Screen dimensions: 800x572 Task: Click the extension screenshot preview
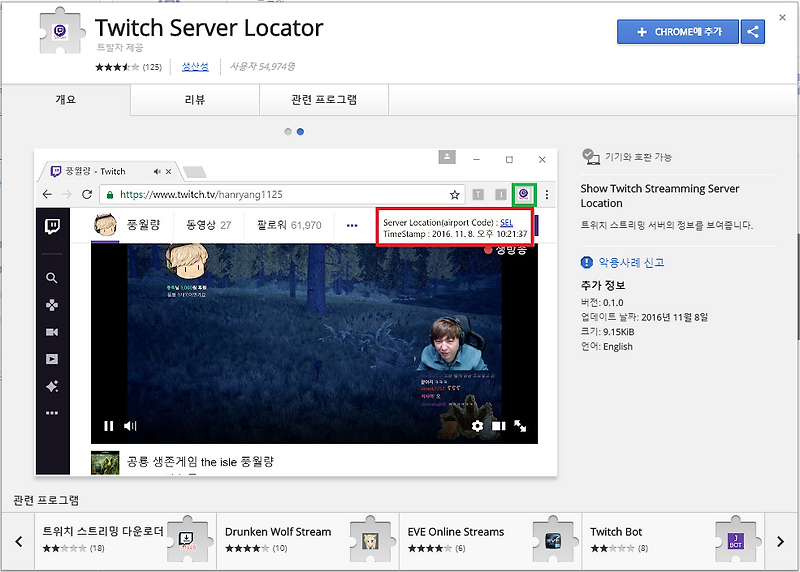point(295,312)
